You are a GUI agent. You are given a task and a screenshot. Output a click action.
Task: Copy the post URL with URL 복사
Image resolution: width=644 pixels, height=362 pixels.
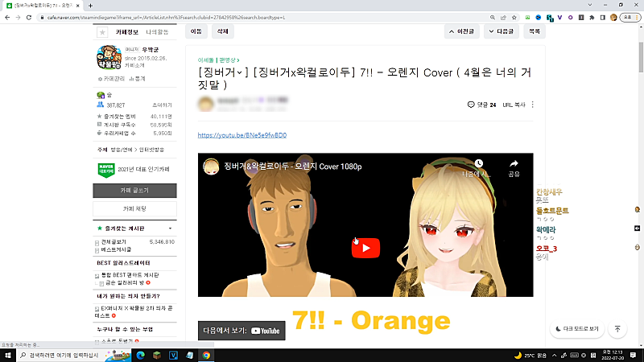pos(514,105)
